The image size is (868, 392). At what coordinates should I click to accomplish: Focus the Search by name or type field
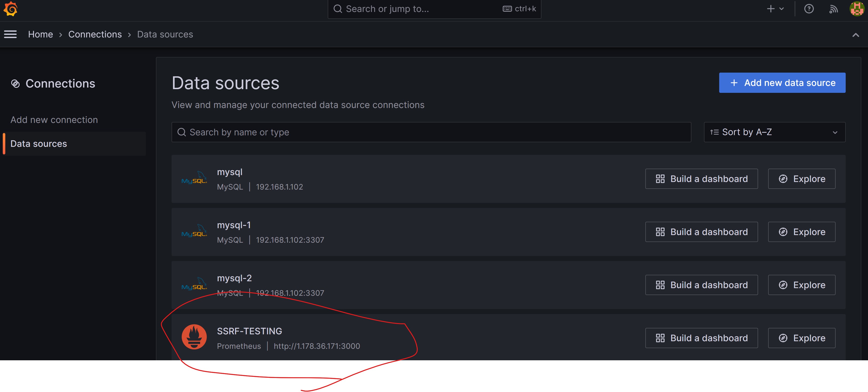point(431,132)
